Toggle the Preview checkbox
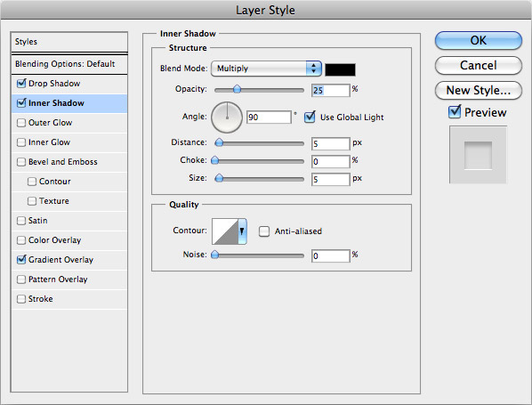The height and width of the screenshot is (405, 532). click(455, 112)
